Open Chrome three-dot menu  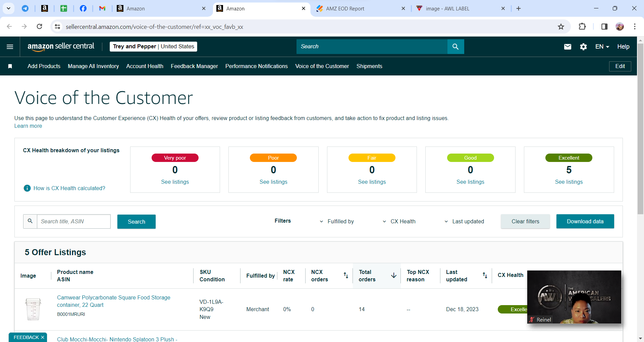tap(635, 27)
